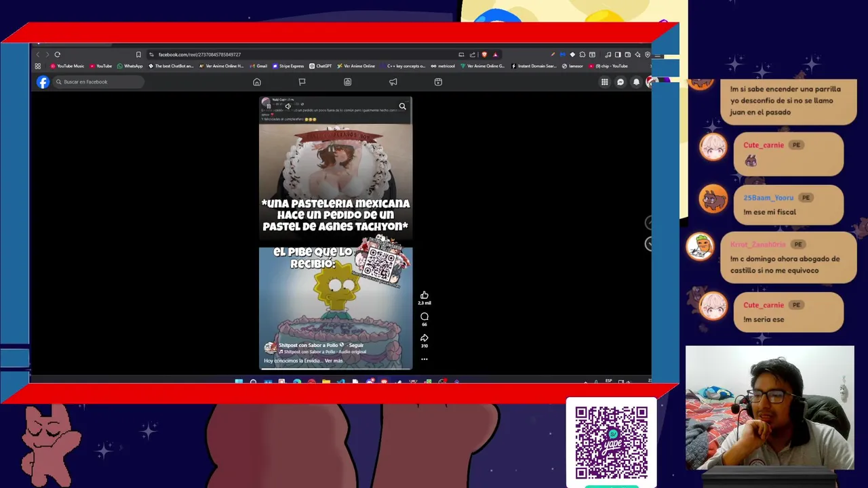The image size is (868, 488).
Task: Click the Facebook logo
Action: coord(43,82)
